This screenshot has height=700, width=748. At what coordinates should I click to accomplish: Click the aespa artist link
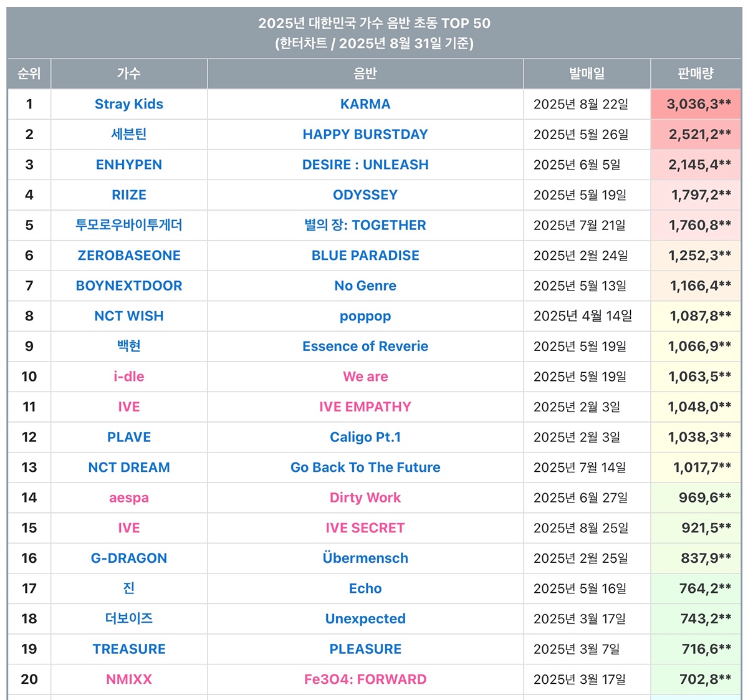click(129, 497)
